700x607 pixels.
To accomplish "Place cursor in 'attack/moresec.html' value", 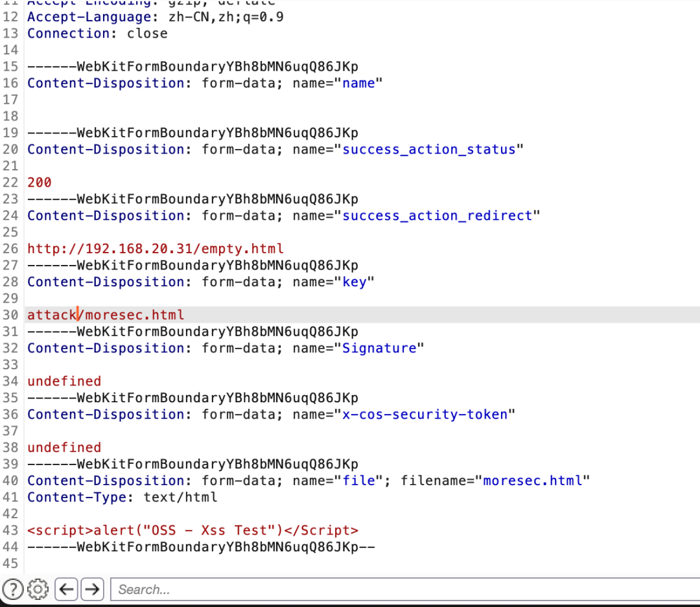I will click(x=106, y=315).
